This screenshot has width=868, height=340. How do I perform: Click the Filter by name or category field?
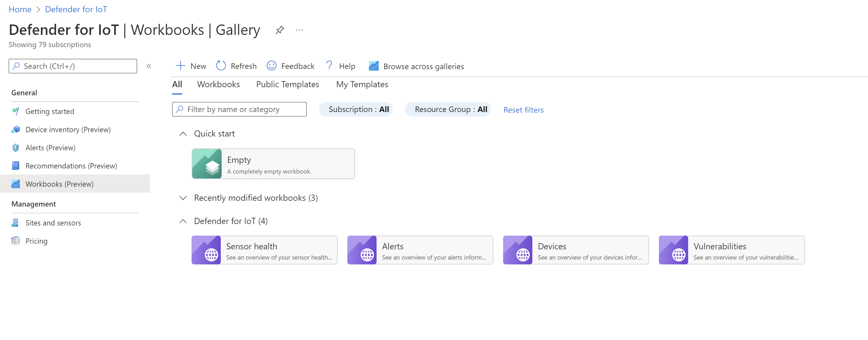click(239, 109)
